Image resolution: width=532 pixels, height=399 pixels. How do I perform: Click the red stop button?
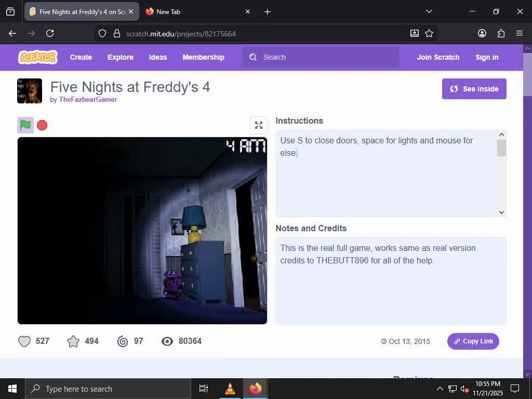(x=42, y=125)
